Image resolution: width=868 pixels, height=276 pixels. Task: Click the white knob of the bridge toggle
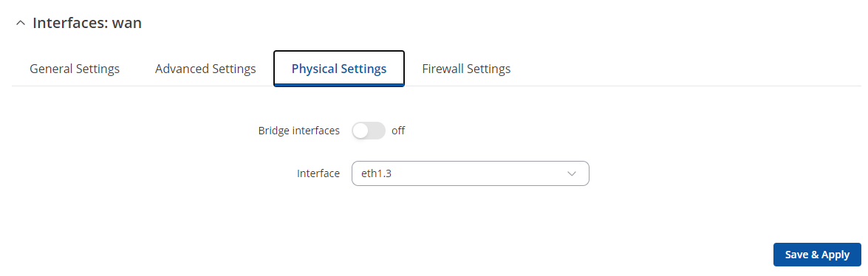click(x=361, y=131)
